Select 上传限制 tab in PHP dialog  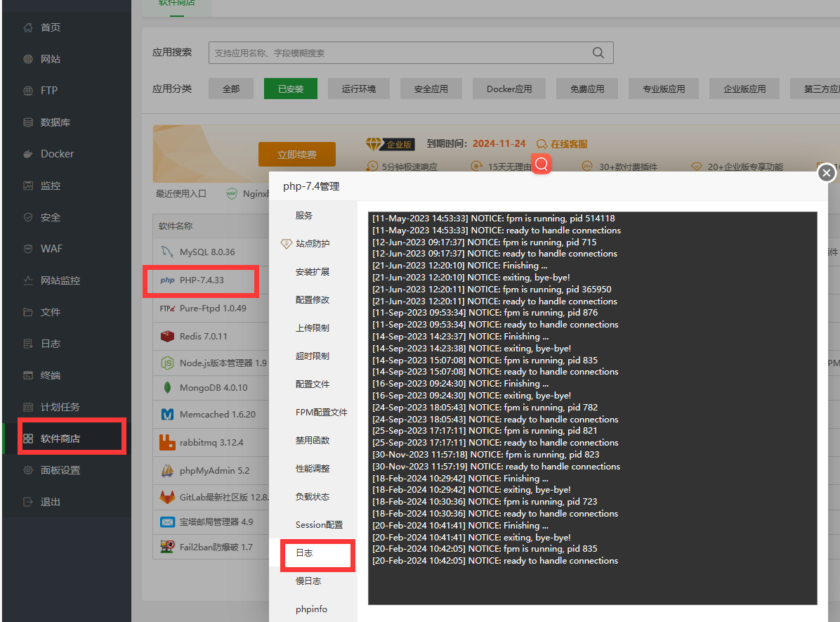click(313, 328)
